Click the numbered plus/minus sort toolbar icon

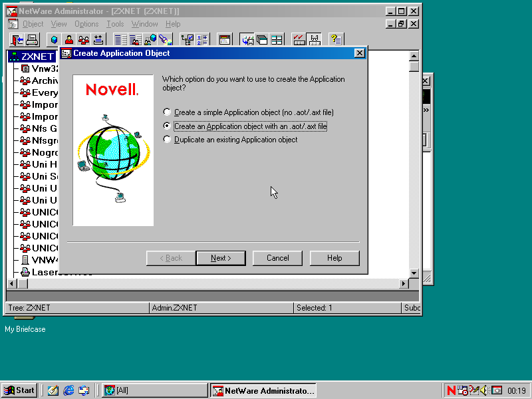point(202,40)
